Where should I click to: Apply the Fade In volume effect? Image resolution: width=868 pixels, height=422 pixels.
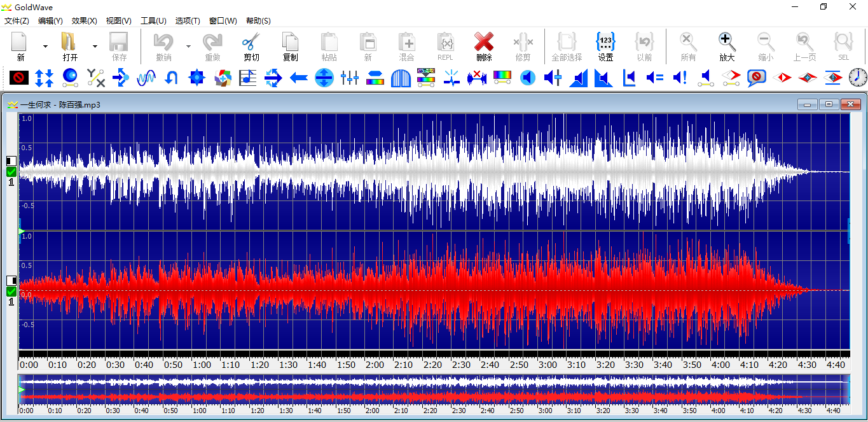[x=578, y=78]
